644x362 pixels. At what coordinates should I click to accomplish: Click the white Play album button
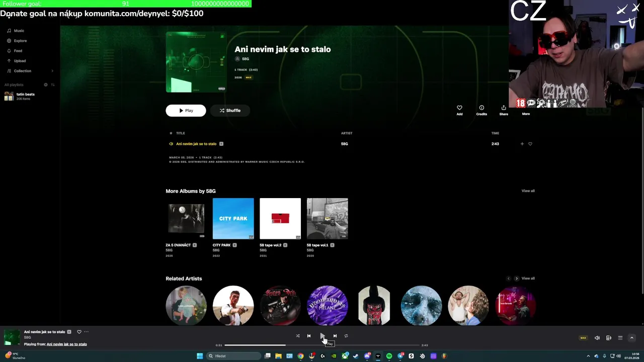(186, 111)
